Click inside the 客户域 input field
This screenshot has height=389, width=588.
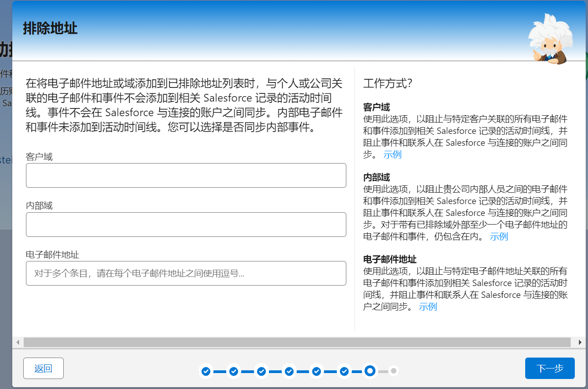point(186,175)
